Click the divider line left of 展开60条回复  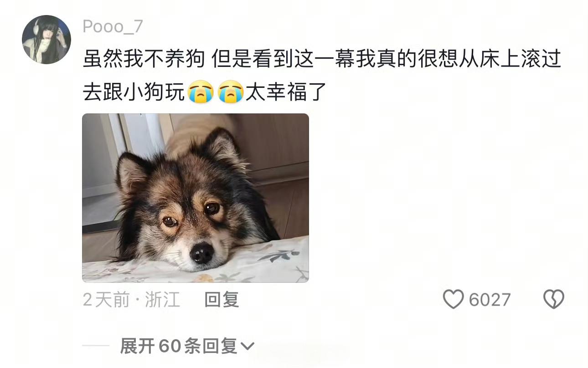(x=97, y=346)
